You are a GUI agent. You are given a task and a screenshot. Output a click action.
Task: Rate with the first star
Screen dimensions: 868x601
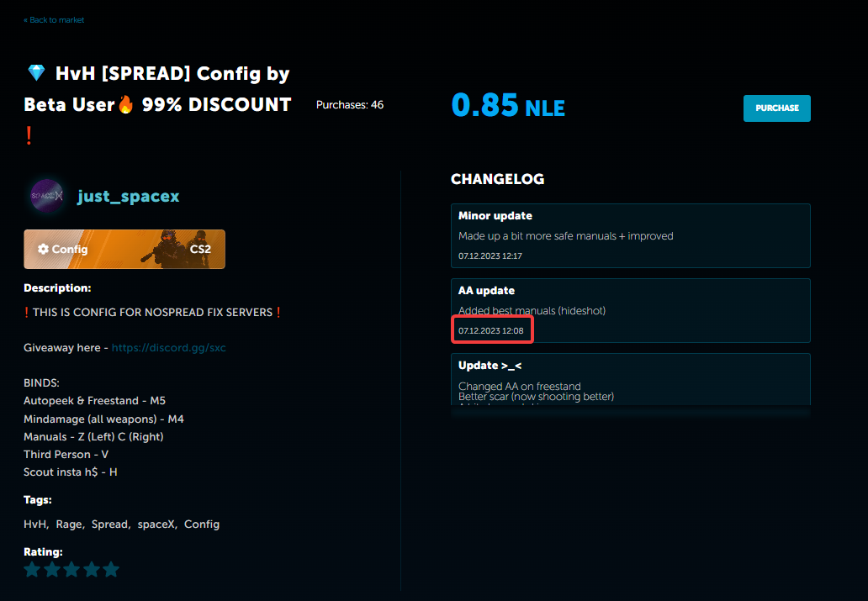click(32, 570)
